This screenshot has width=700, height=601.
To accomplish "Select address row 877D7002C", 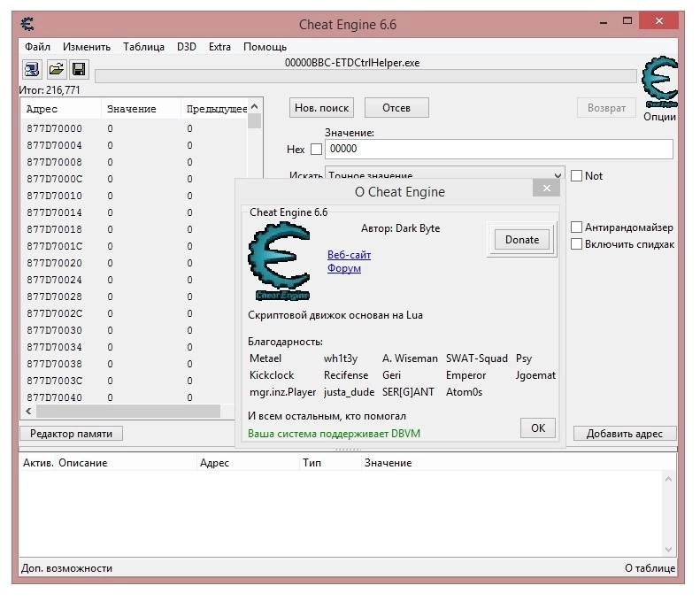I will [129, 313].
